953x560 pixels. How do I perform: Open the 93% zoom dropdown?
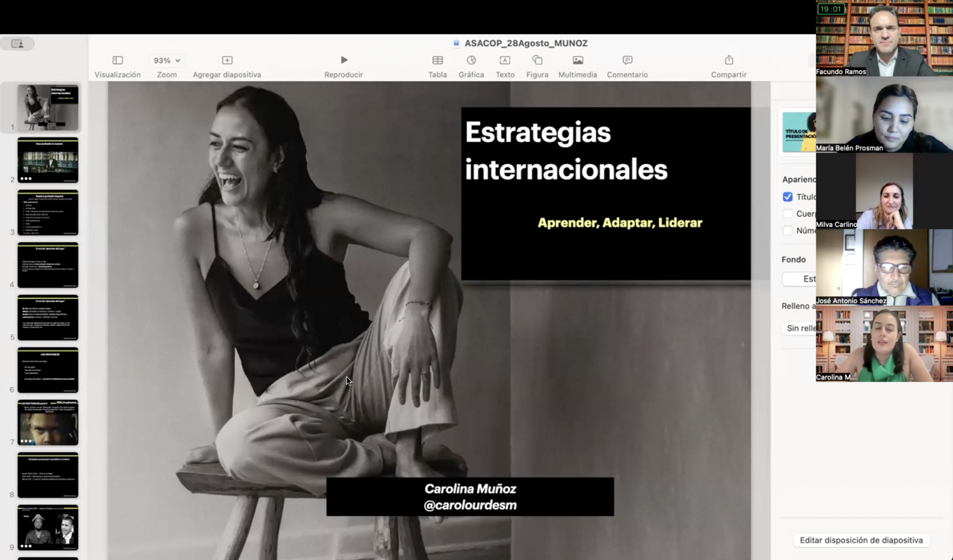click(x=167, y=61)
